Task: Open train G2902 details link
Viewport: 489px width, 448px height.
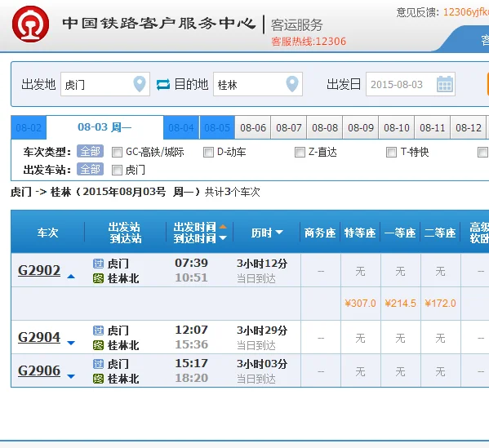Action: pyautogui.click(x=39, y=270)
